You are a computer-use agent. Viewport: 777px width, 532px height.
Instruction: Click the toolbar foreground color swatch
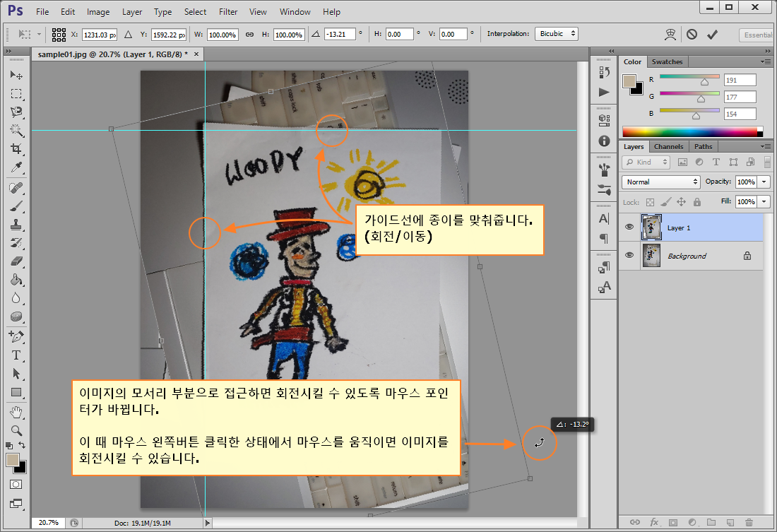coord(13,459)
